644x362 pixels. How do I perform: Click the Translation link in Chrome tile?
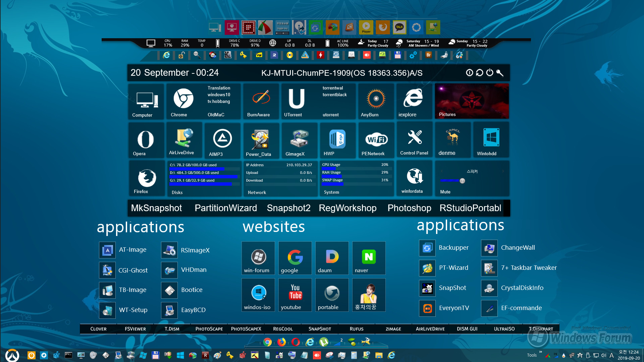[219, 88]
